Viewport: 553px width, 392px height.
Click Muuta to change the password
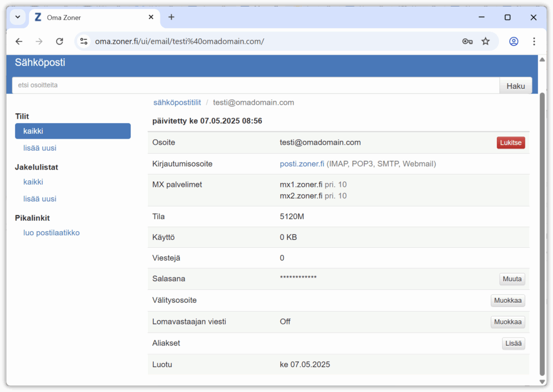(512, 279)
